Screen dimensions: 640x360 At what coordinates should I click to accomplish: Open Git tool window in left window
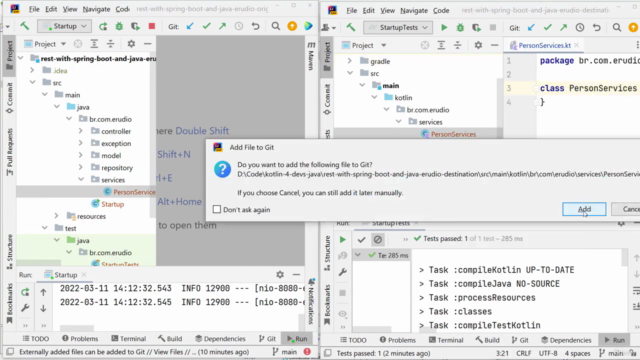(267, 338)
